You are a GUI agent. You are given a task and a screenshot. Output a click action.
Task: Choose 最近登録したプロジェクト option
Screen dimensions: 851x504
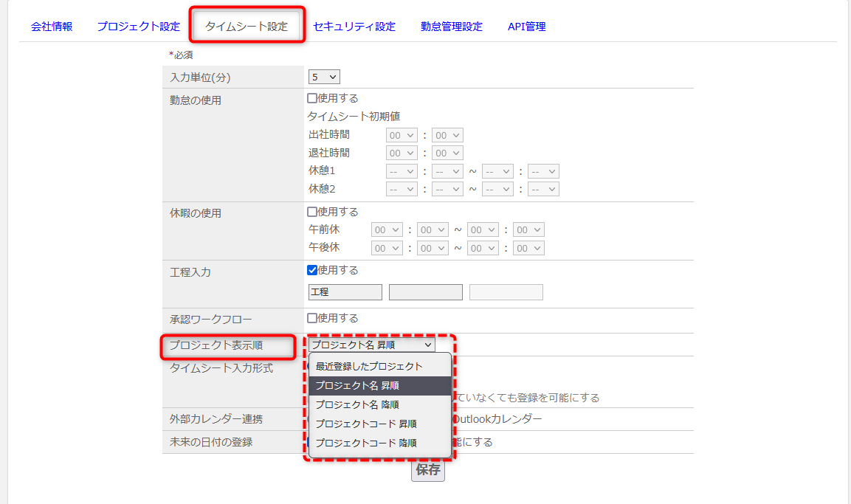(x=380, y=366)
